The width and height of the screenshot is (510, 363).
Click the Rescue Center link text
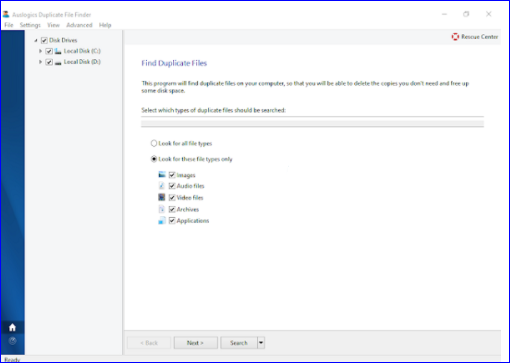479,37
